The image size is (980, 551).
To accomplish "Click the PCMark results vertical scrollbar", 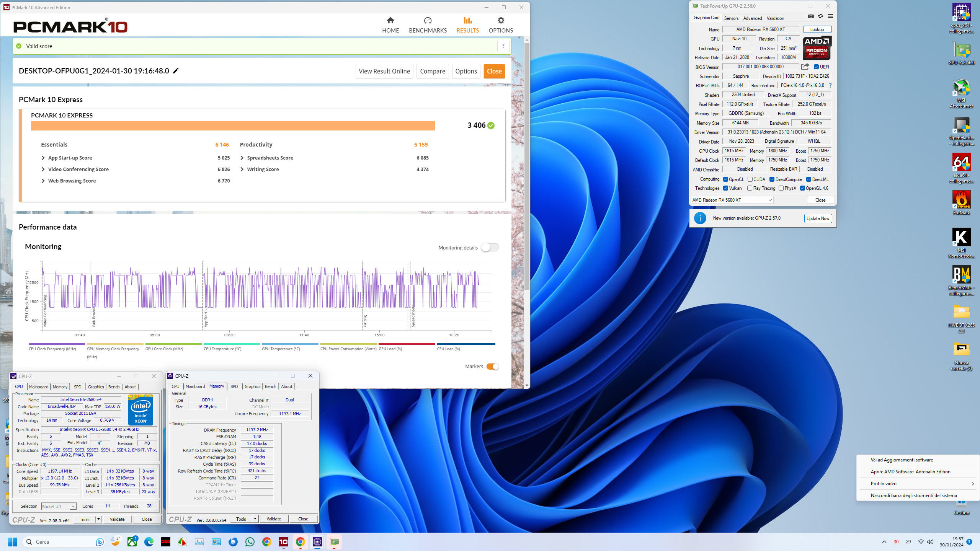I will point(527,166).
